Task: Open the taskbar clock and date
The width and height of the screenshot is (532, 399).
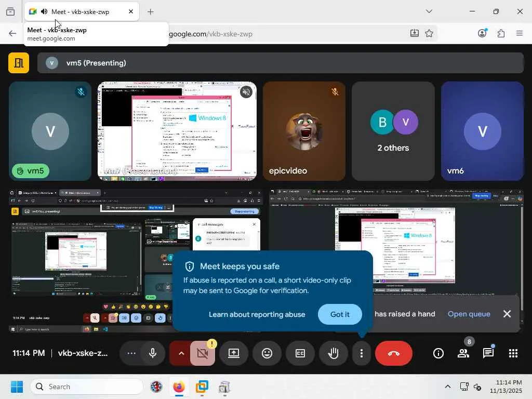Action: [x=506, y=387]
